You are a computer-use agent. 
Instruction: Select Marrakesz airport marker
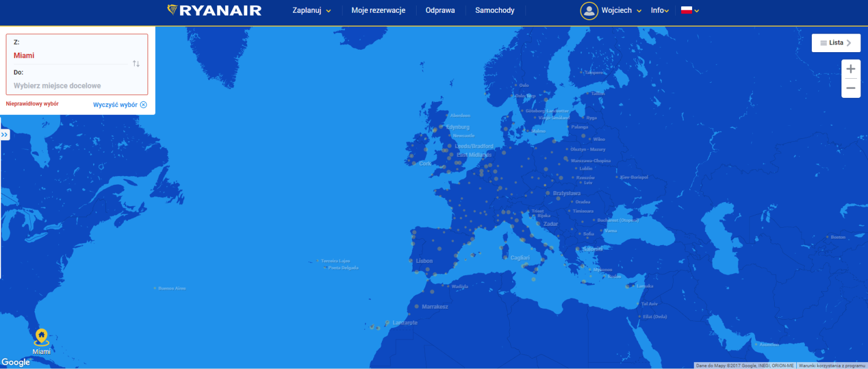[435, 306]
